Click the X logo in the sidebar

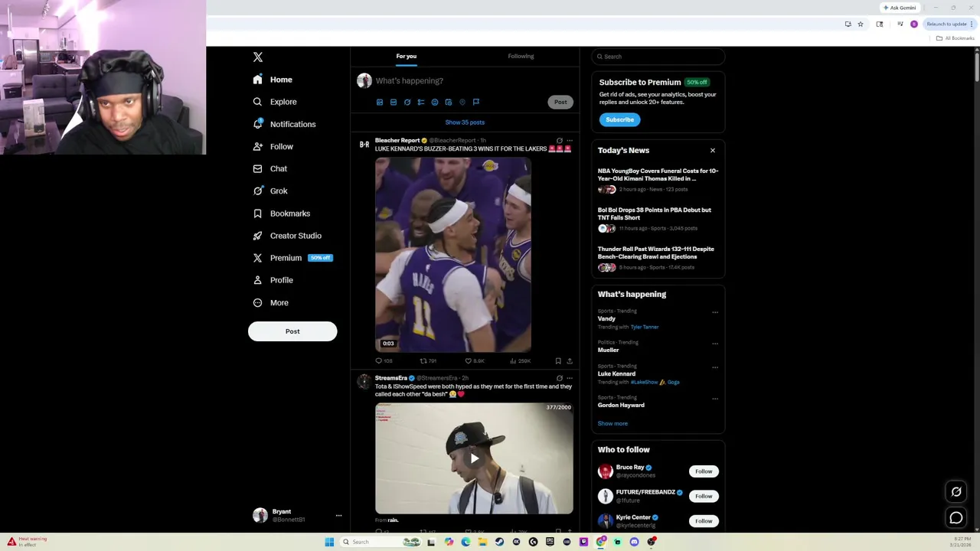258,57
